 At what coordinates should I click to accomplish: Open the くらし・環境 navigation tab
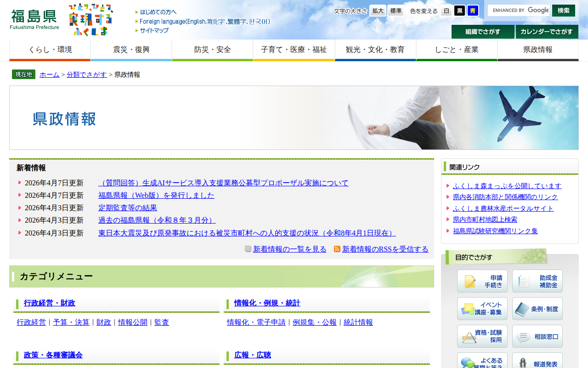(x=50, y=50)
